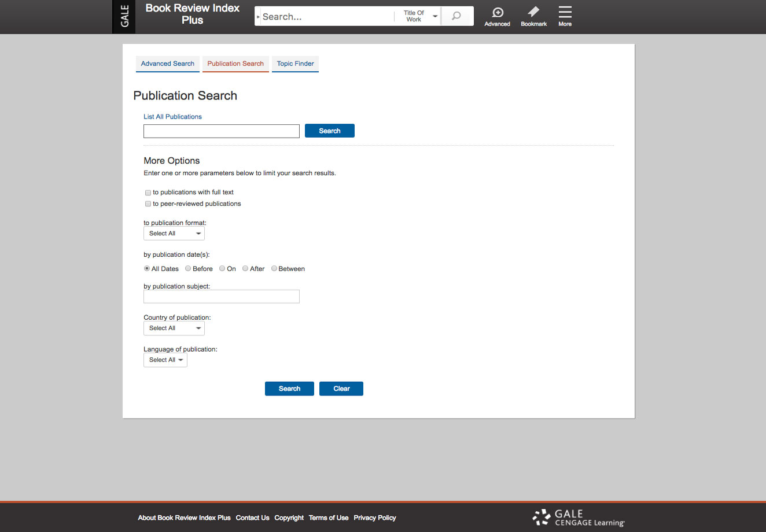The image size is (766, 532).
Task: Focus the publication subject input field
Action: [x=222, y=297]
